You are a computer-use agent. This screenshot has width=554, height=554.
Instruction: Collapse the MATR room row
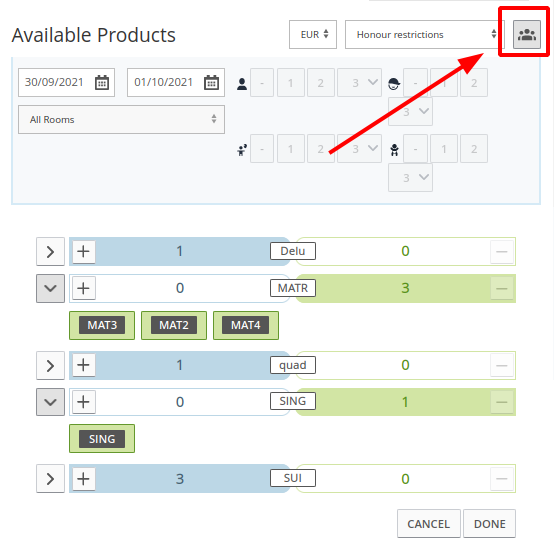pyautogui.click(x=51, y=288)
